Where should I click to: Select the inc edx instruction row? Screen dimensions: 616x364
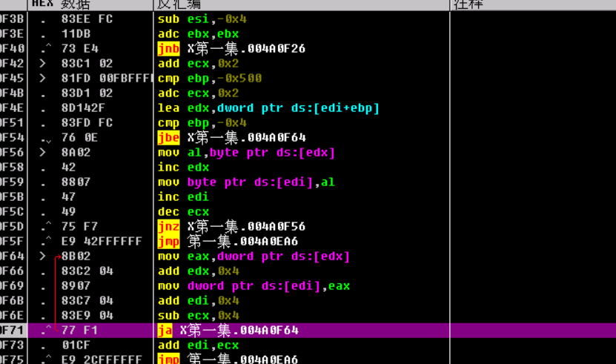[x=183, y=168]
